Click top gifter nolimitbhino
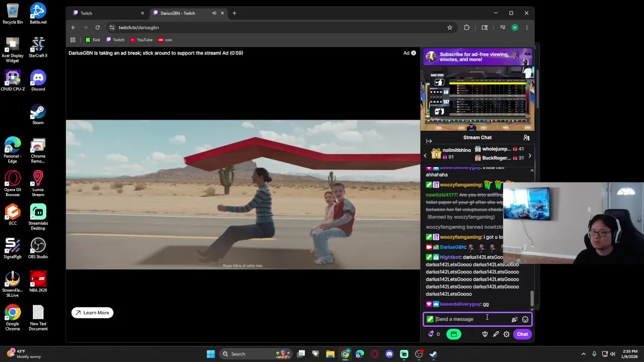 [x=456, y=150]
